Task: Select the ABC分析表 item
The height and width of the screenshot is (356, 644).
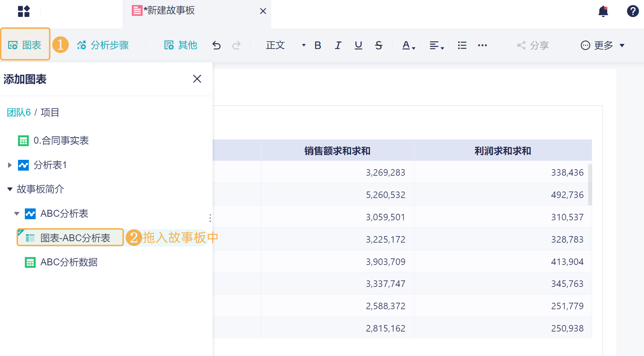Action: [57, 213]
